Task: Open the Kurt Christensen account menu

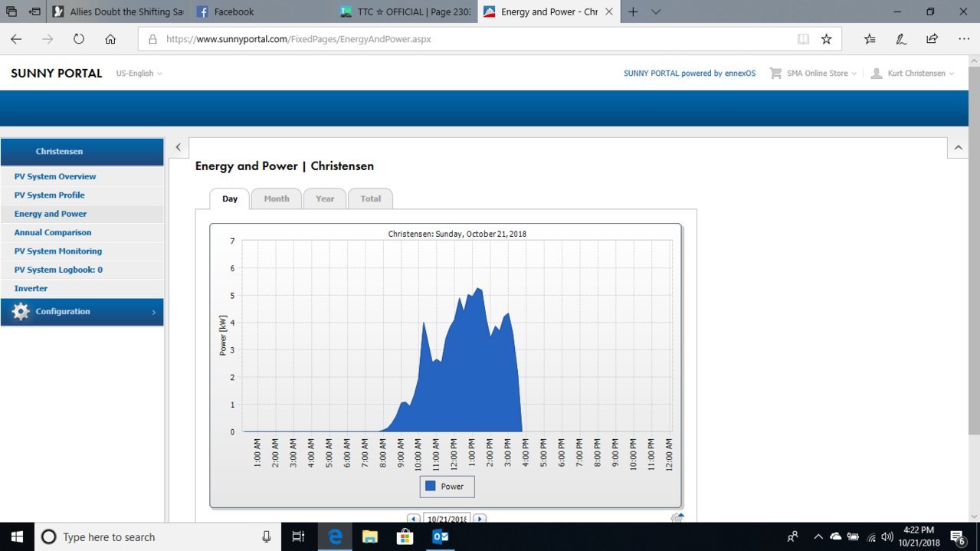Action: tap(913, 74)
